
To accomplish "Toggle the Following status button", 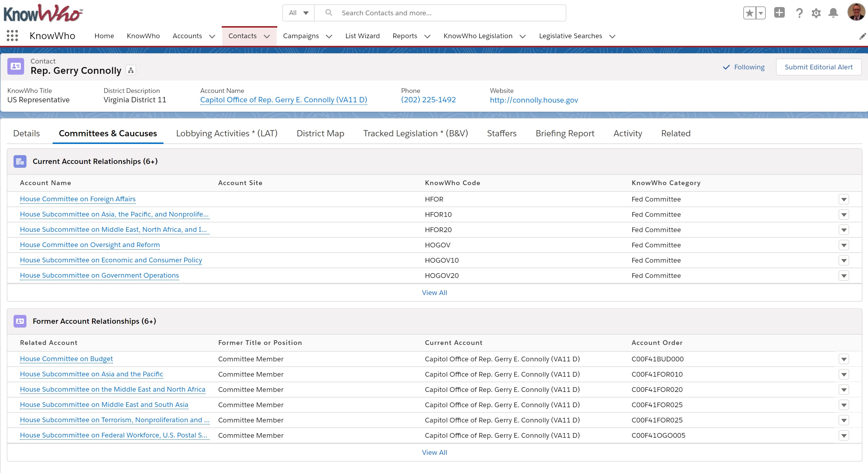I will 744,67.
